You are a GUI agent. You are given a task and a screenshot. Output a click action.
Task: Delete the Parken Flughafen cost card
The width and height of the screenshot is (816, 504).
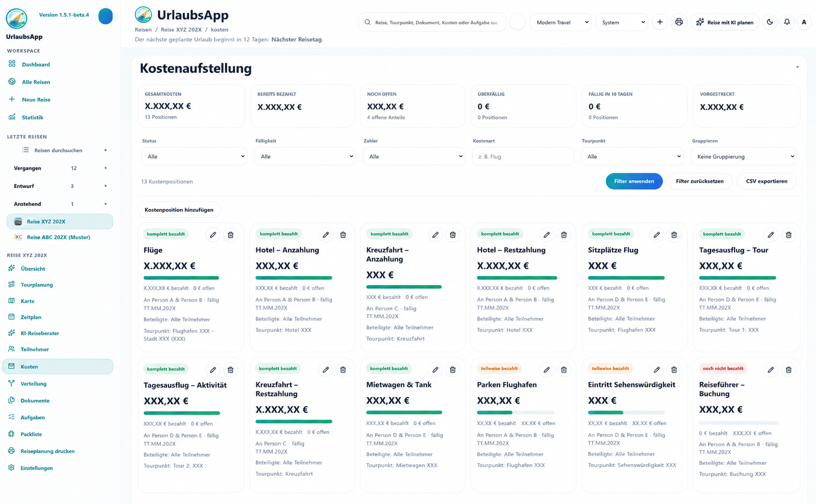564,370
